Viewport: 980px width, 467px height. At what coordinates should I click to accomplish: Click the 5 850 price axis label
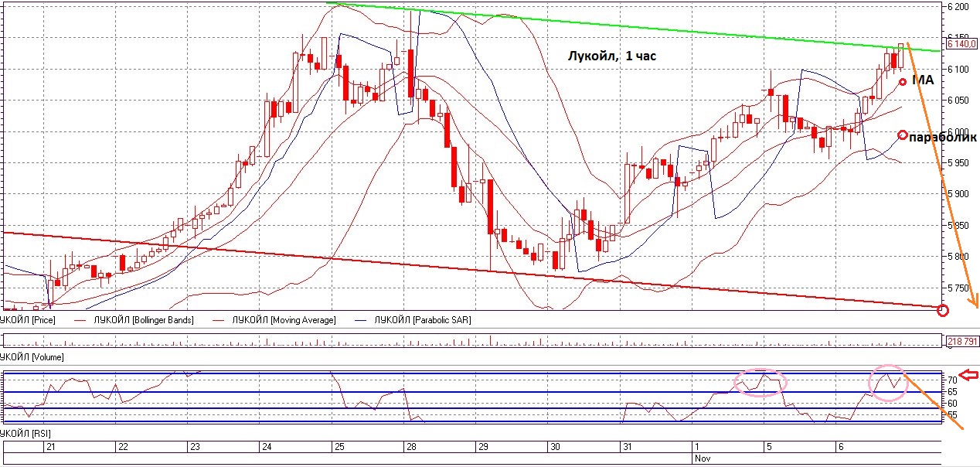tap(957, 226)
